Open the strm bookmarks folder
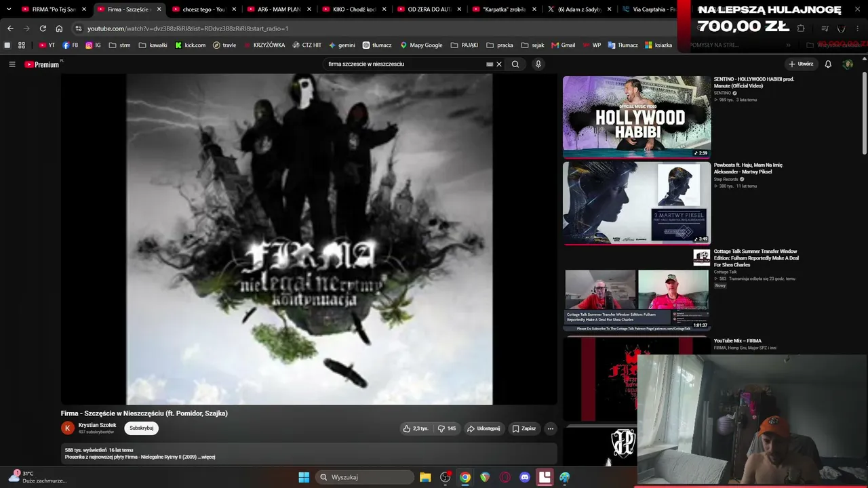Screen dimensions: 868x488 point(119,45)
